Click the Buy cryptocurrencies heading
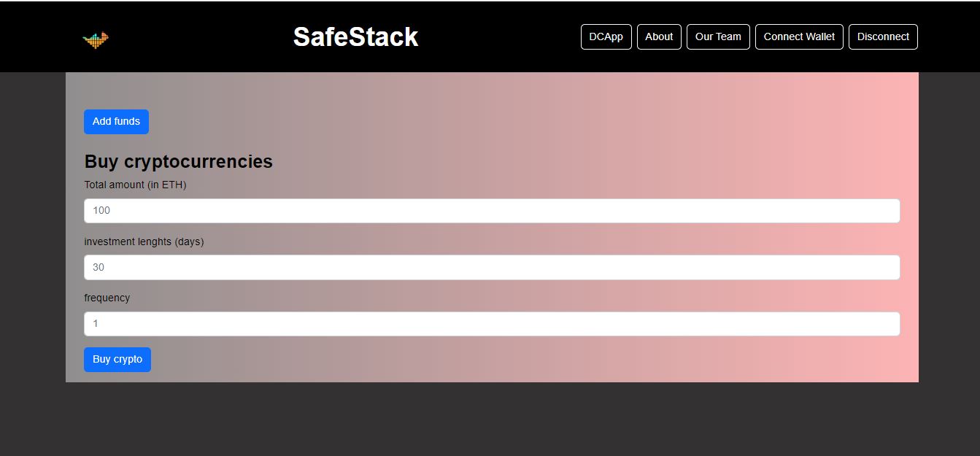The width and height of the screenshot is (980, 456). click(179, 161)
